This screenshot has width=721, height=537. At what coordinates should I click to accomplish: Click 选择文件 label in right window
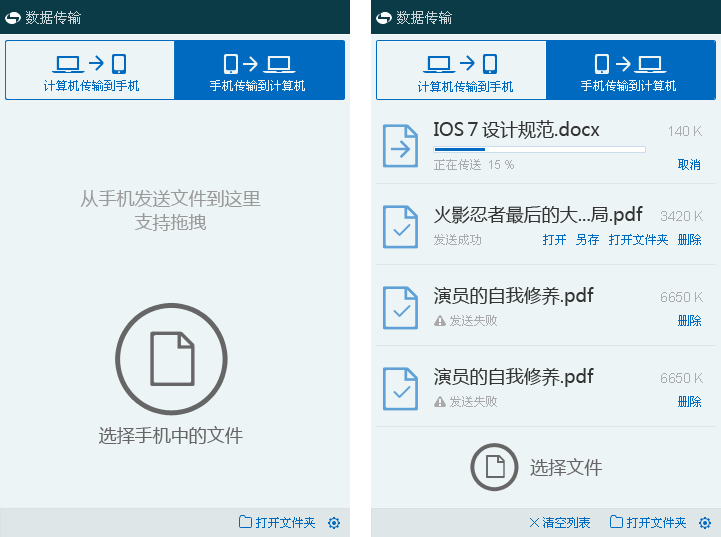tap(566, 468)
